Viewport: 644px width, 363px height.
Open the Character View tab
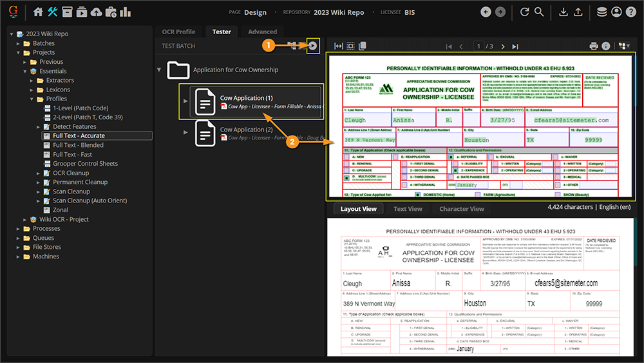tap(462, 209)
